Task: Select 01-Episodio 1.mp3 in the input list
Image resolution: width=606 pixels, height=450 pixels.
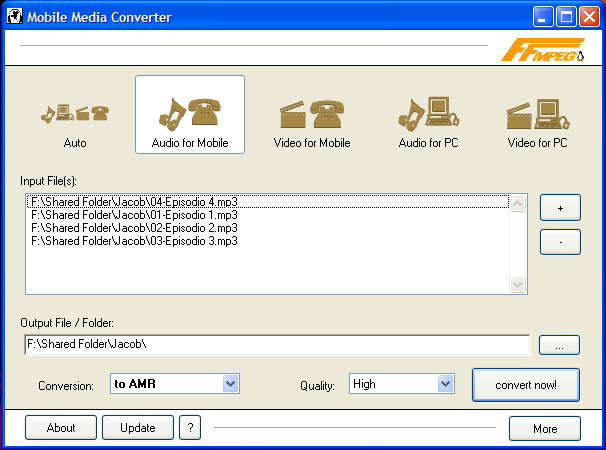Action: pos(268,215)
